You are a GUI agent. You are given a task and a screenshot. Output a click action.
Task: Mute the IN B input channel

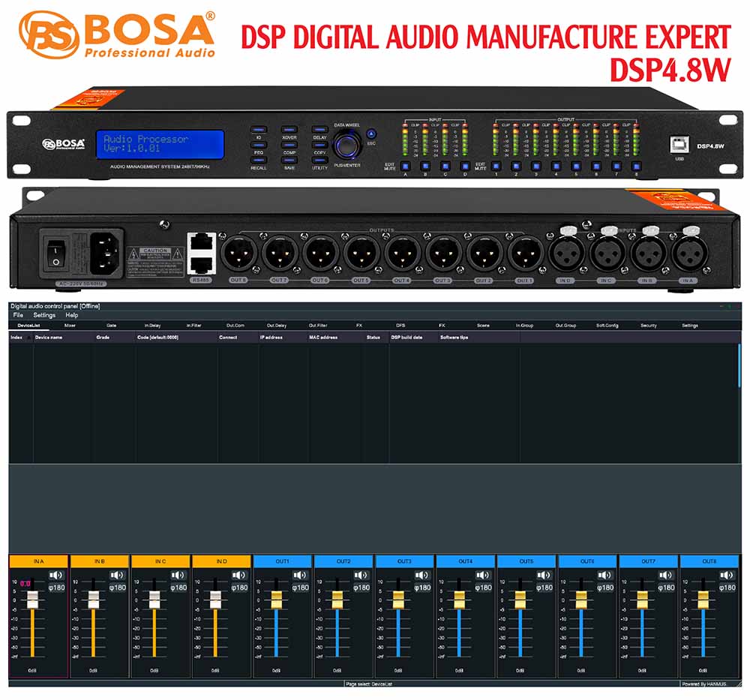click(119, 576)
